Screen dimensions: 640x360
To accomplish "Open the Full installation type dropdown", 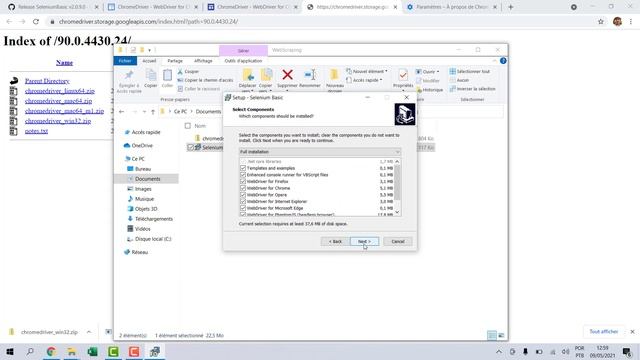I will [x=320, y=152].
